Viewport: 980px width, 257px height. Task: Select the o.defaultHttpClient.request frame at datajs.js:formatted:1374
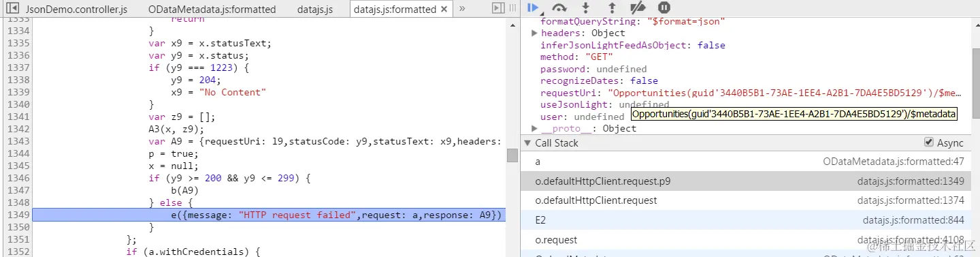[750, 200]
